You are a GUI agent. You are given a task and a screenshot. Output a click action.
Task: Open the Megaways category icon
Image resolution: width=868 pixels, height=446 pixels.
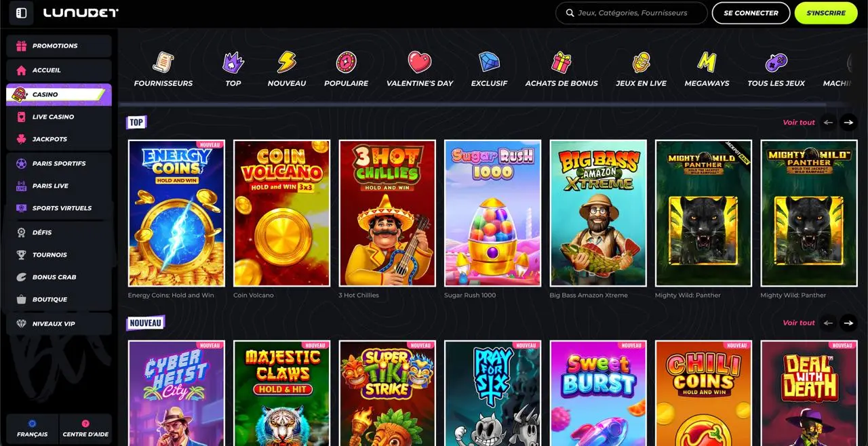[707, 66]
